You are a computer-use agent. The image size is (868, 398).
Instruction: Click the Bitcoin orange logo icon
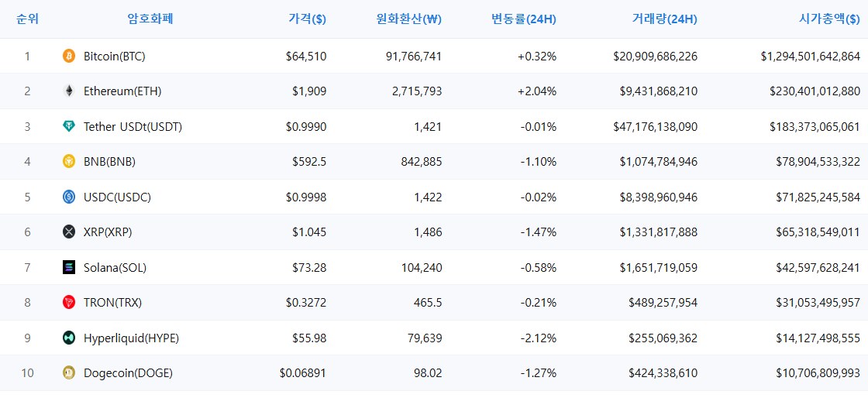point(69,56)
